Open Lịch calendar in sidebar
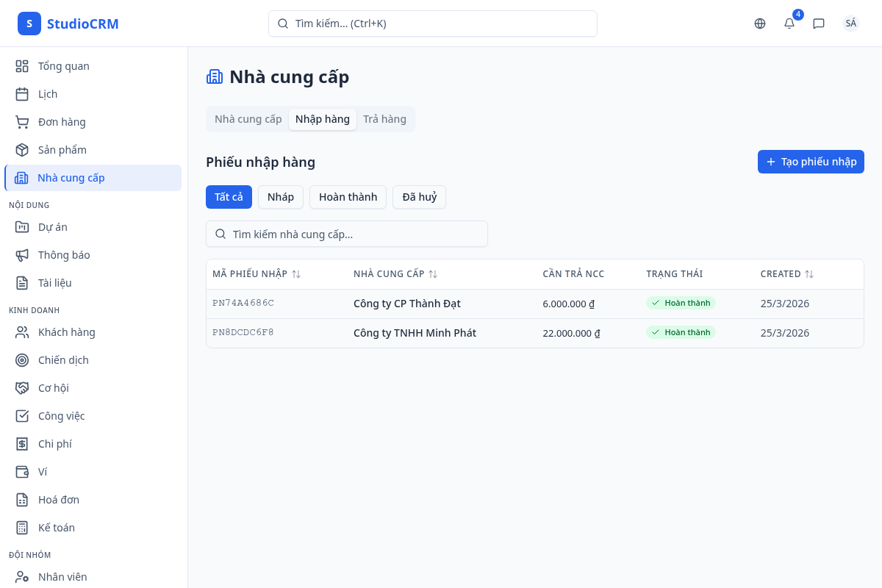The width and height of the screenshot is (882, 588). point(48,94)
